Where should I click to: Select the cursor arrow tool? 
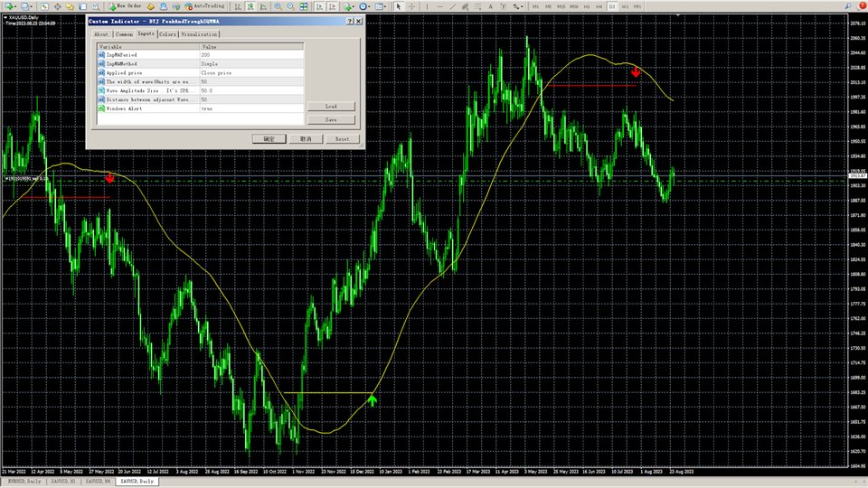click(398, 6)
